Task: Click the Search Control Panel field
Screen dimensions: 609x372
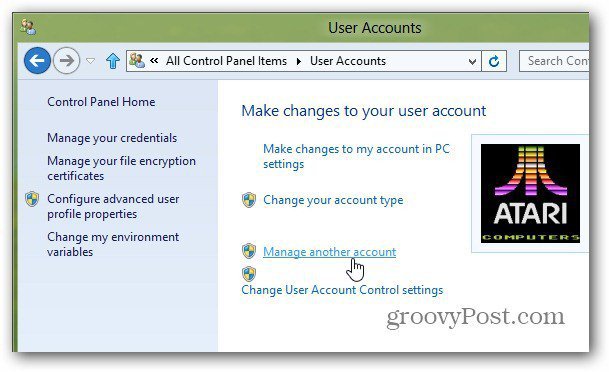Action: (554, 61)
